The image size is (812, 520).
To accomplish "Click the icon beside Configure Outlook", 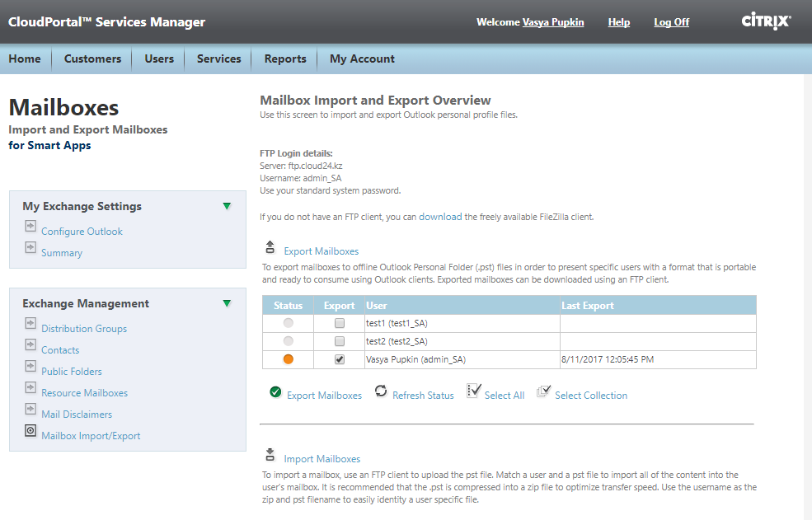I will coord(31,227).
